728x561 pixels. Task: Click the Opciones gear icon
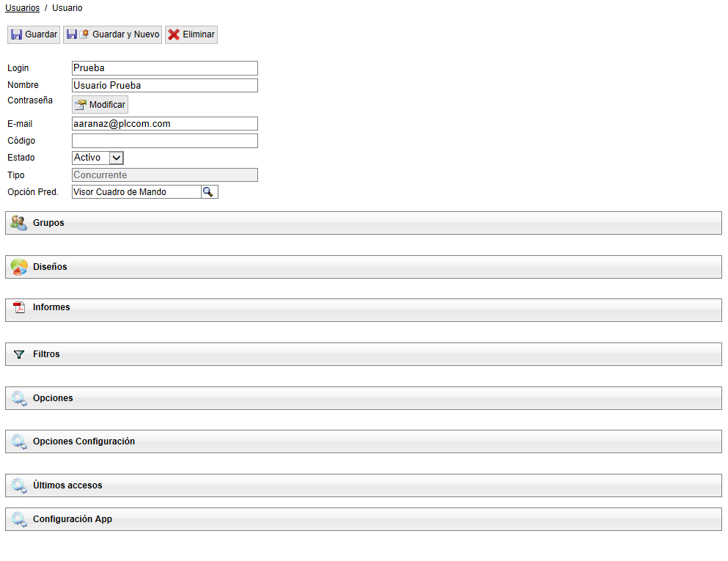click(19, 398)
